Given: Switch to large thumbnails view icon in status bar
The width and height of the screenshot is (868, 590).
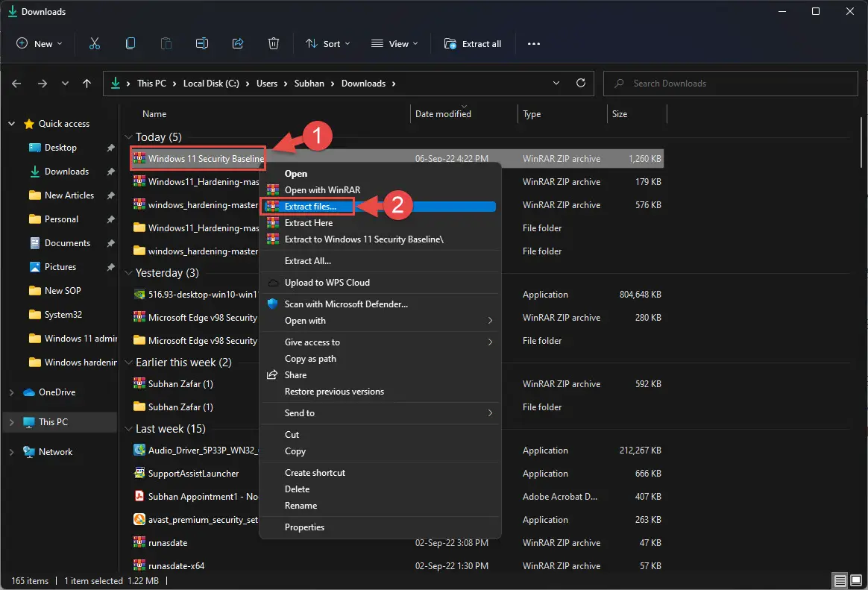Looking at the screenshot, I should (x=856, y=580).
